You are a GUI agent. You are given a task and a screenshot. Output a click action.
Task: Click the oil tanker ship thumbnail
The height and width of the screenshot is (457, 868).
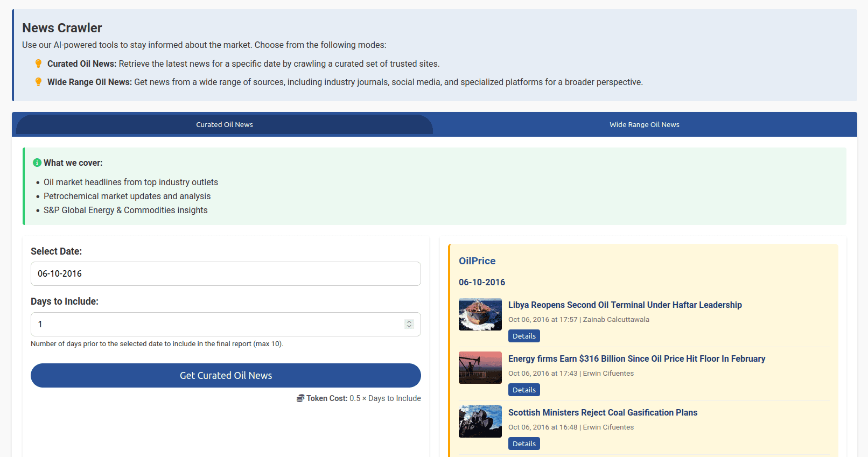pyautogui.click(x=480, y=314)
